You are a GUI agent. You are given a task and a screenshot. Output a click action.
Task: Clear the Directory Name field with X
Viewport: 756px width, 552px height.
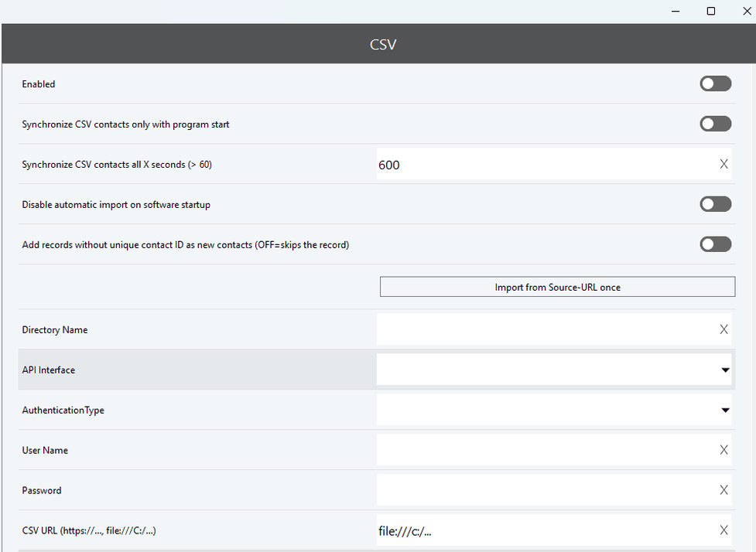pyautogui.click(x=724, y=329)
